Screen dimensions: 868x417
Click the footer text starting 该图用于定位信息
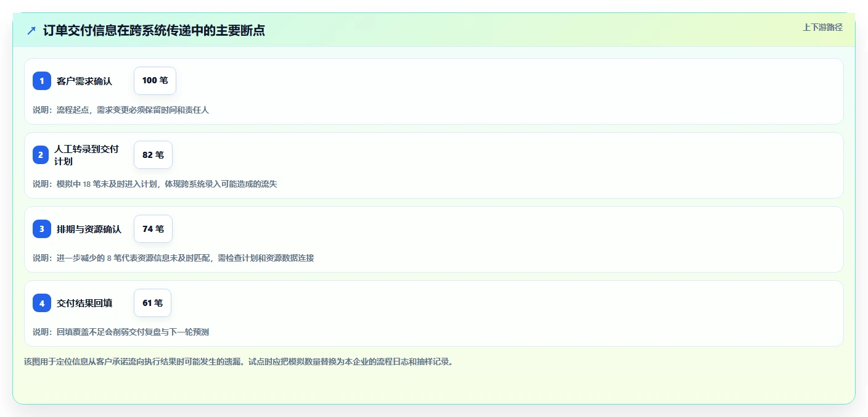pyautogui.click(x=239, y=361)
